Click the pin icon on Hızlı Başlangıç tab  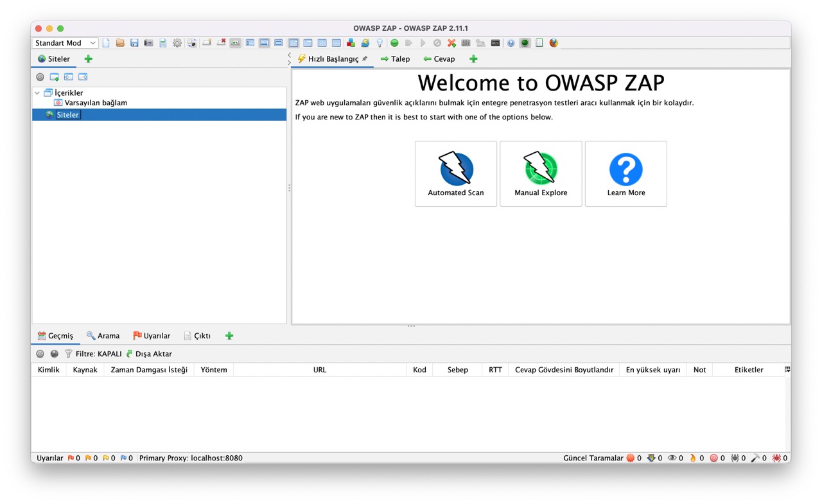365,58
